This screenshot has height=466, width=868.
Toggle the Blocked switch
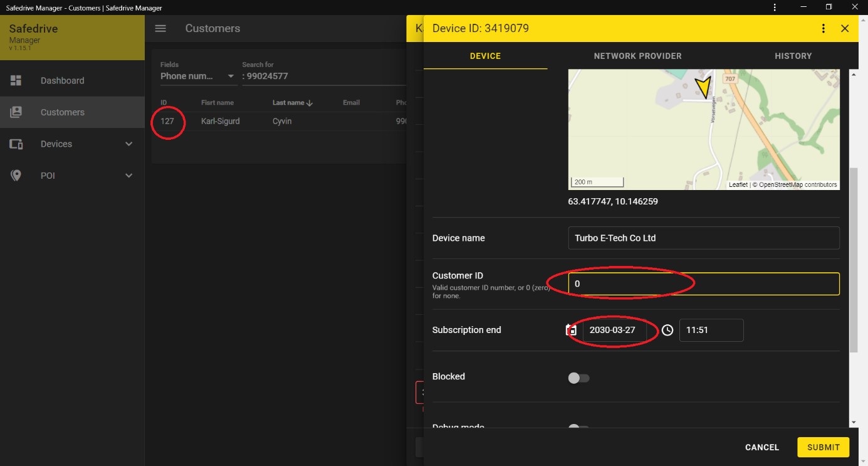coord(578,378)
